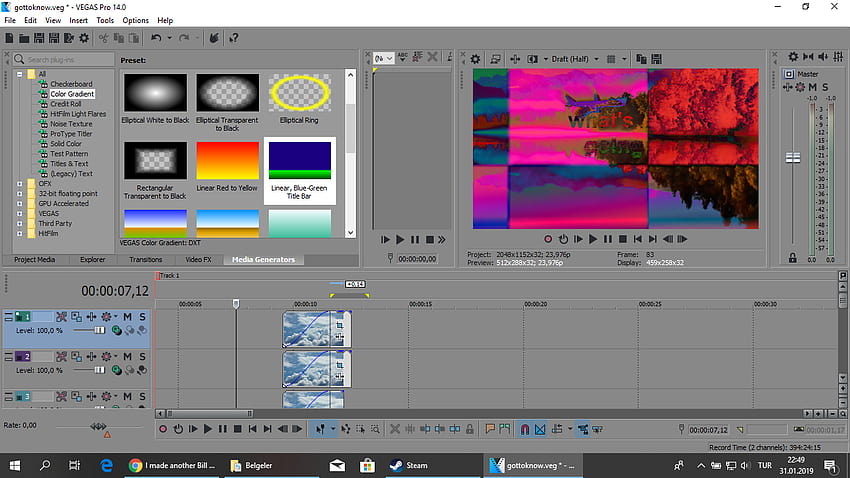Expand the OFX folder in the tree

tap(20, 184)
